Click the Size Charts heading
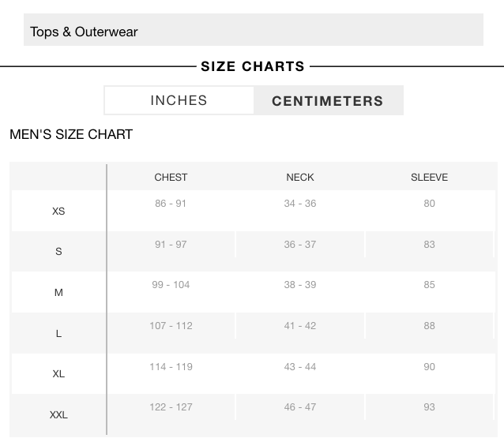This screenshot has height=442, width=504. pyautogui.click(x=253, y=66)
